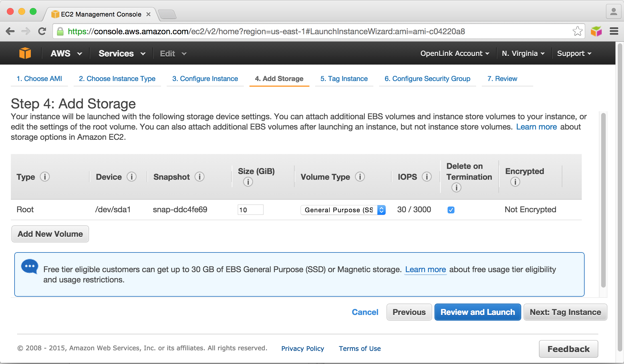Click the Add New Volume button
This screenshot has height=364, width=624.
click(x=50, y=234)
